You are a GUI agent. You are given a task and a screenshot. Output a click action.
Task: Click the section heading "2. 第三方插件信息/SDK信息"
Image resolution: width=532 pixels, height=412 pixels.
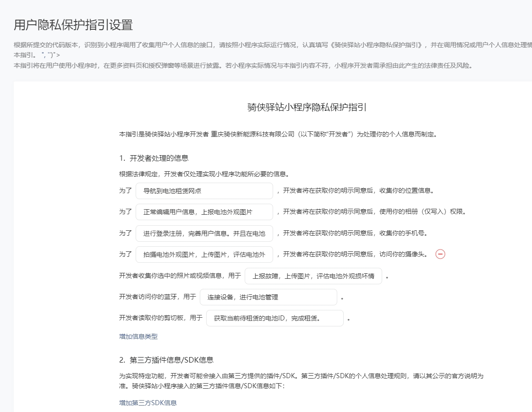[x=166, y=360]
